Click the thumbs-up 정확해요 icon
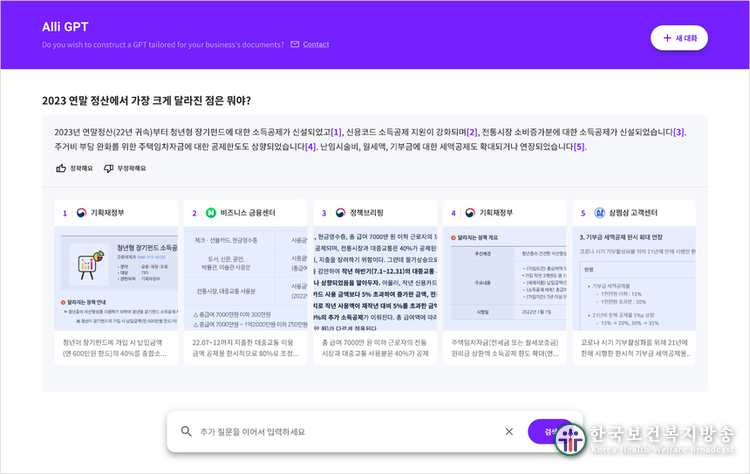750x474 pixels. (61, 168)
